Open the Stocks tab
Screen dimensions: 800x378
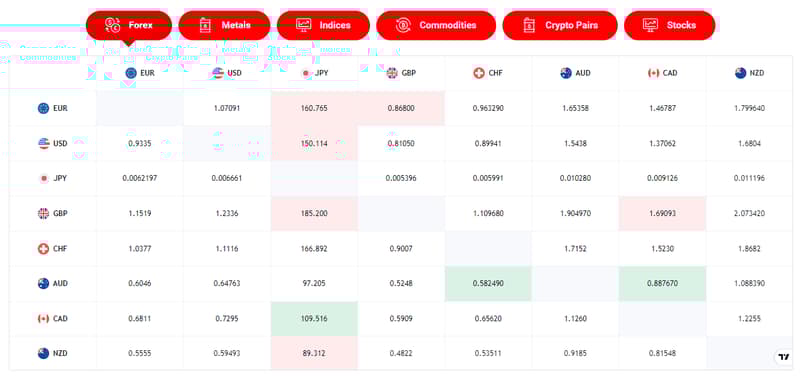(x=669, y=25)
